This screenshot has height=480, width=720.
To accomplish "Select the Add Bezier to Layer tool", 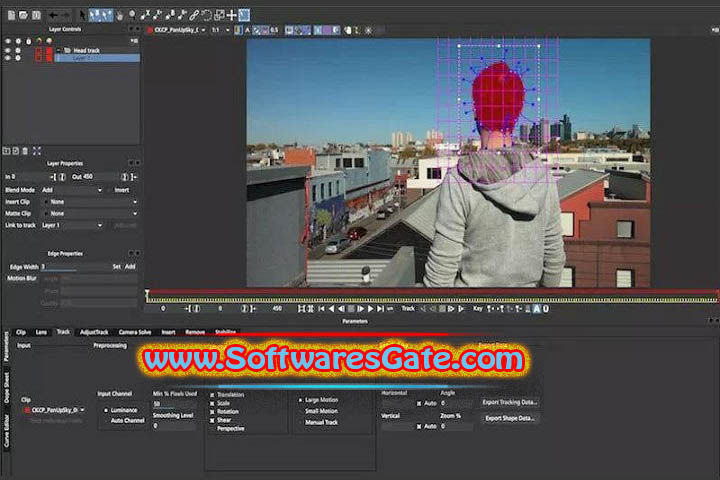I will [182, 15].
